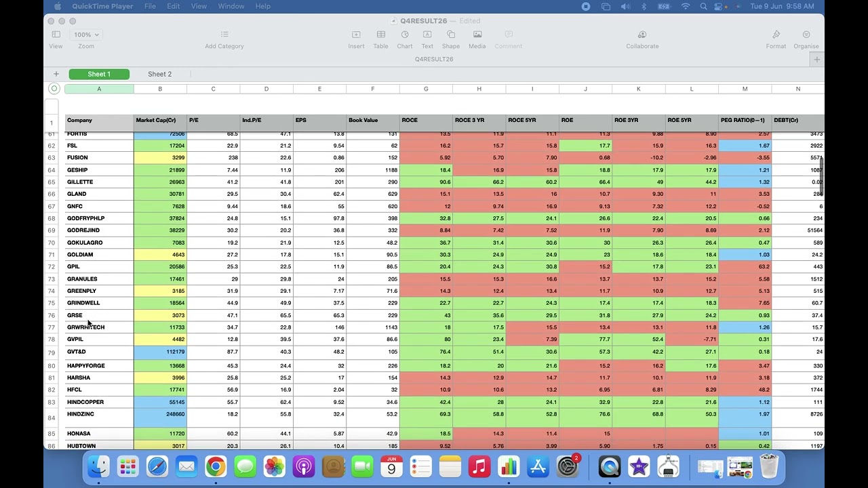
Task: Open Google Chrome from the Dock
Action: 216,466
